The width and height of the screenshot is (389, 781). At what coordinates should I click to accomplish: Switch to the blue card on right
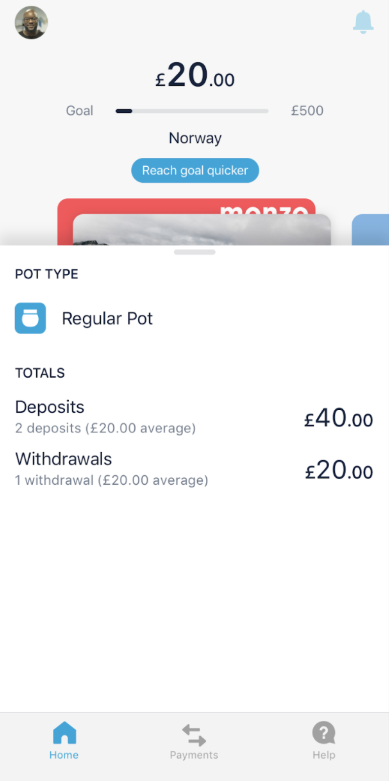tap(370, 230)
